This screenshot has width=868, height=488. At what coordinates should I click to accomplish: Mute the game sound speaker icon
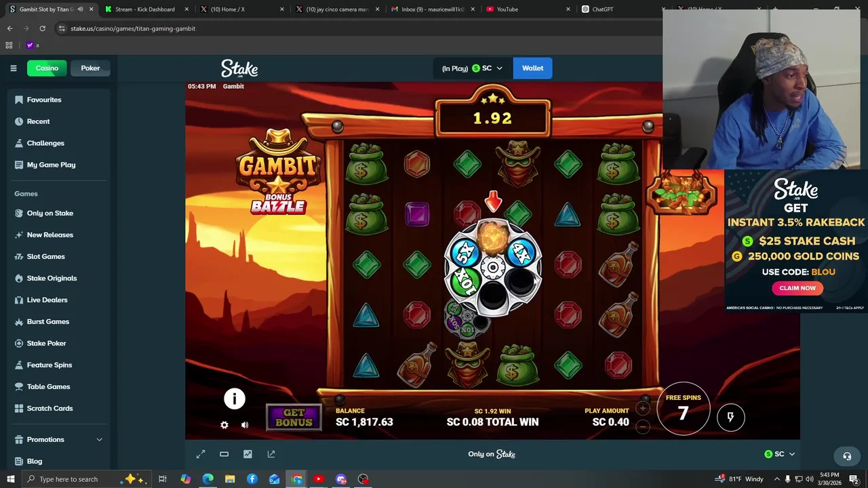pos(245,425)
